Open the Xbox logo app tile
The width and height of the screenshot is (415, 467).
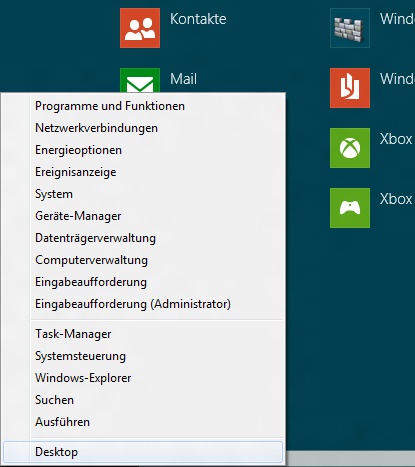coord(350,148)
